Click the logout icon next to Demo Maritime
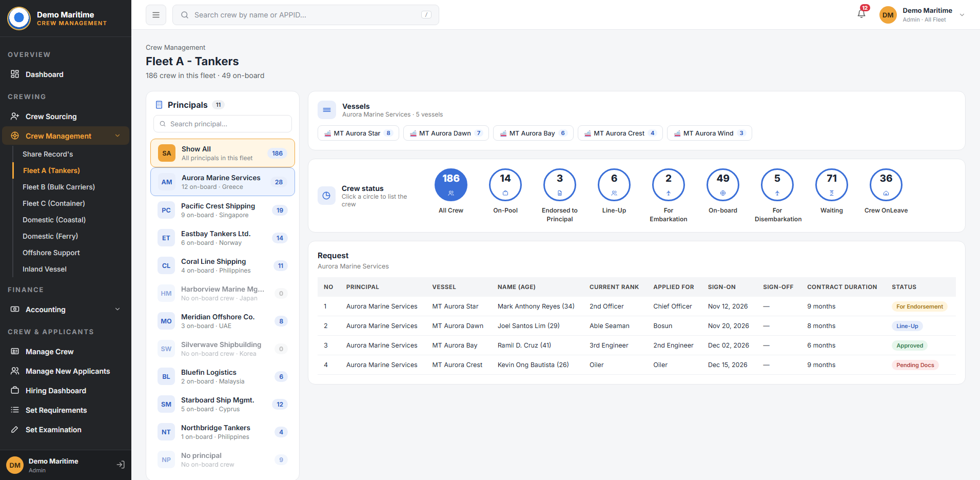Screen dimensions: 980x480 pos(121,465)
